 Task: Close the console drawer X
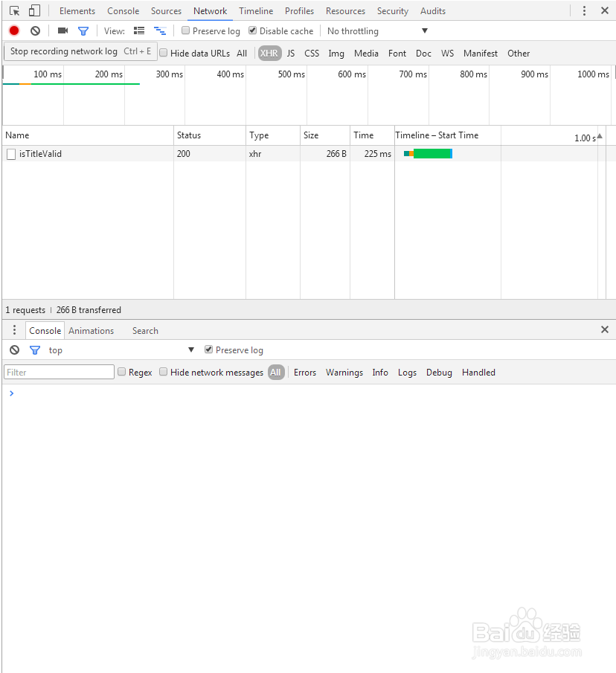(x=605, y=329)
